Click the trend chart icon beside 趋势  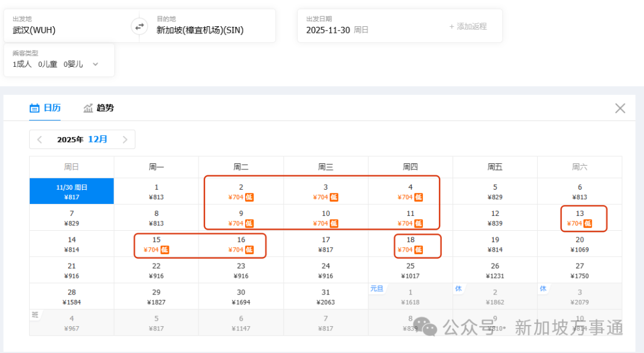pos(87,108)
